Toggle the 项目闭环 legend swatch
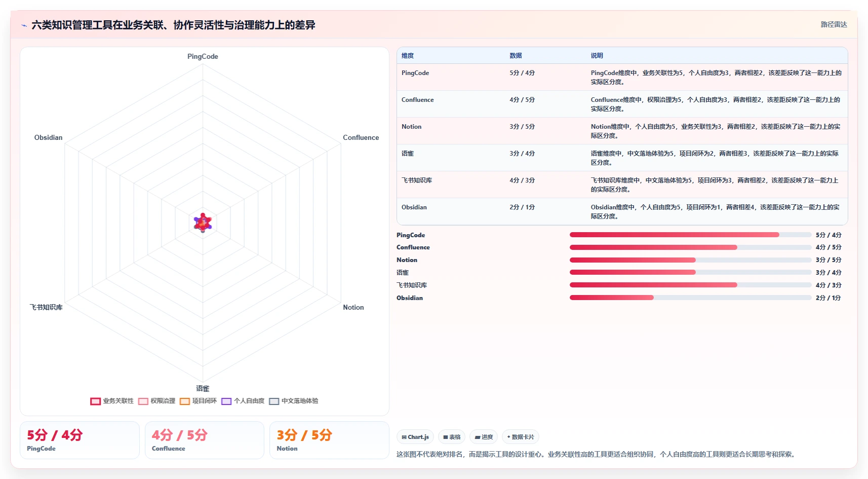868x479 pixels. click(185, 401)
